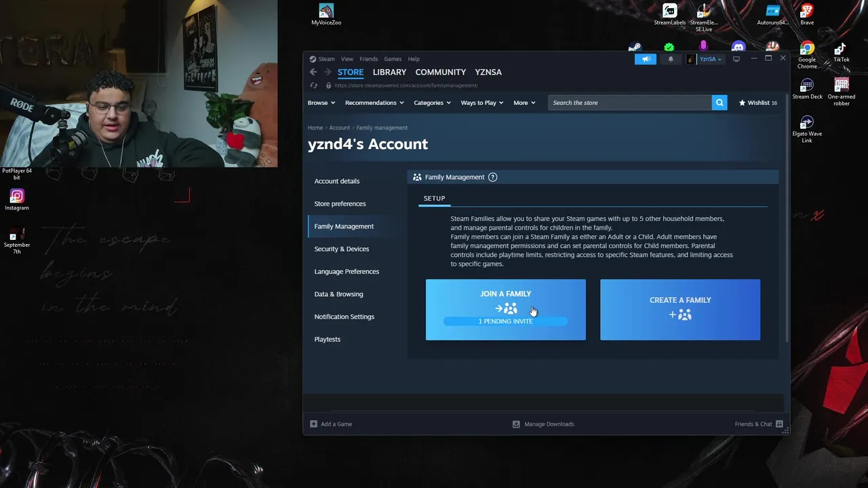Image resolution: width=868 pixels, height=488 pixels.
Task: Focus the Search the store field
Action: tap(630, 102)
